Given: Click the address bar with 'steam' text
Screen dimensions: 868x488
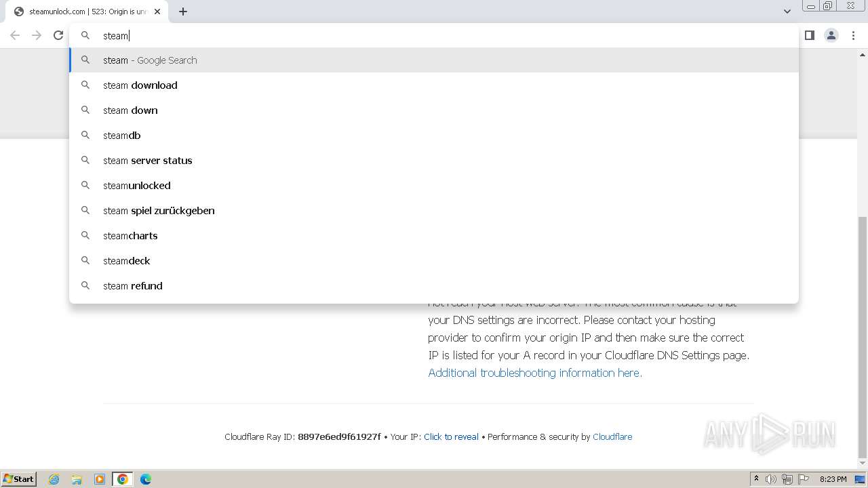Looking at the screenshot, I should (434, 35).
